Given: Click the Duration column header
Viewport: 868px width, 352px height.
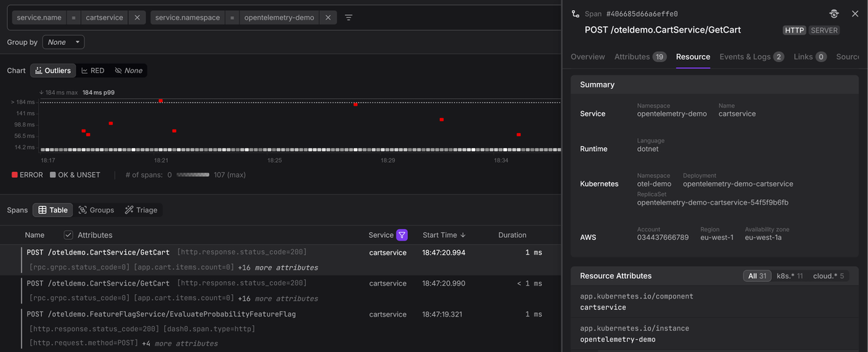Looking at the screenshot, I should click(512, 235).
